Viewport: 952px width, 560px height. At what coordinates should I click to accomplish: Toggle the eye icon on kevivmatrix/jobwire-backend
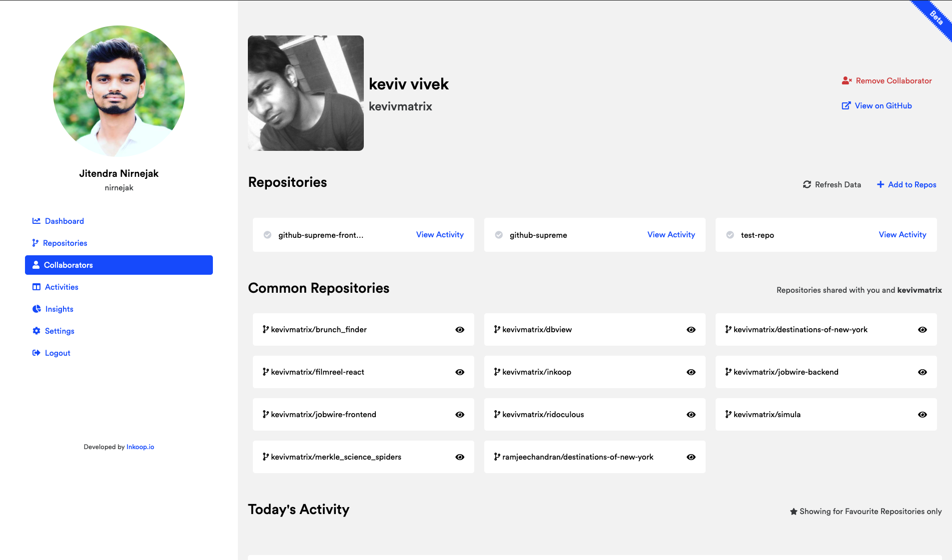coord(922,372)
